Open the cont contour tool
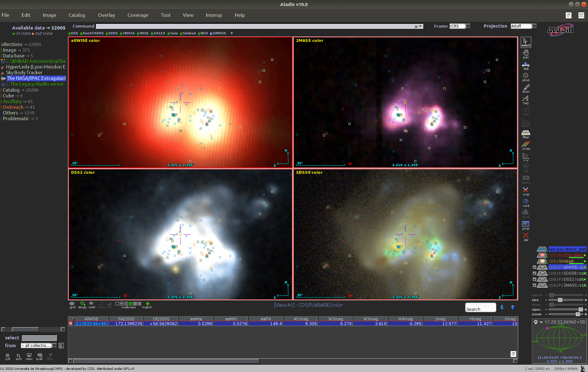Viewport: 588px width, 372px height. [x=525, y=202]
